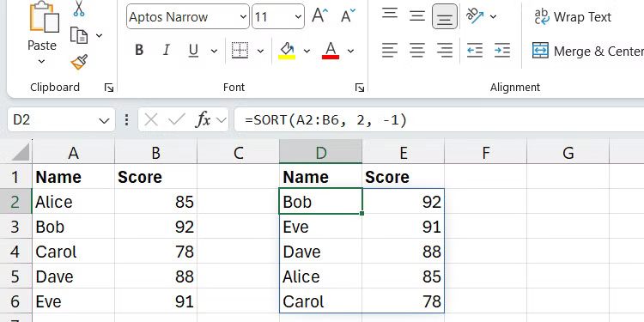Select row 6 header
Viewport: 644px width, 322px height.
pos(15,301)
